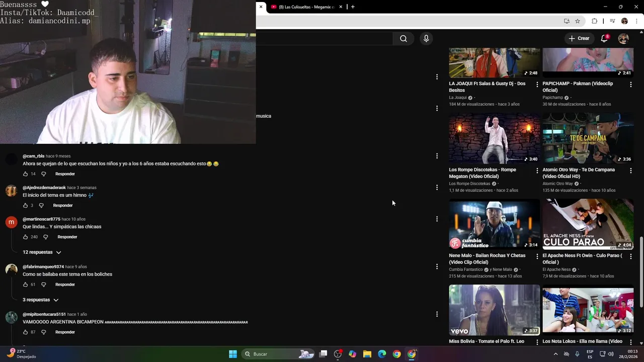Dislike the @mipitoentucara5151 comment
Screen dimensions: 644x362
click(x=43, y=332)
